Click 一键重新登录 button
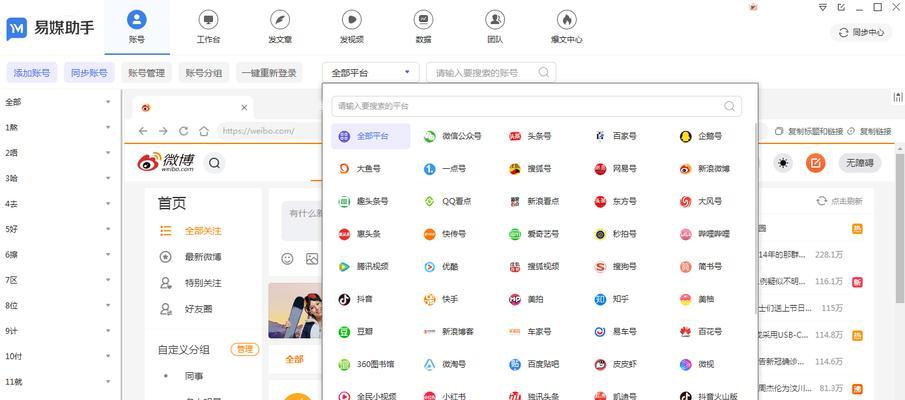The image size is (905, 400). pyautogui.click(x=269, y=73)
